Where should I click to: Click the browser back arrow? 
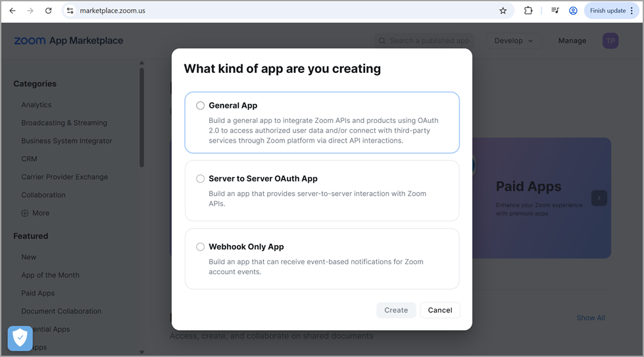[12, 11]
